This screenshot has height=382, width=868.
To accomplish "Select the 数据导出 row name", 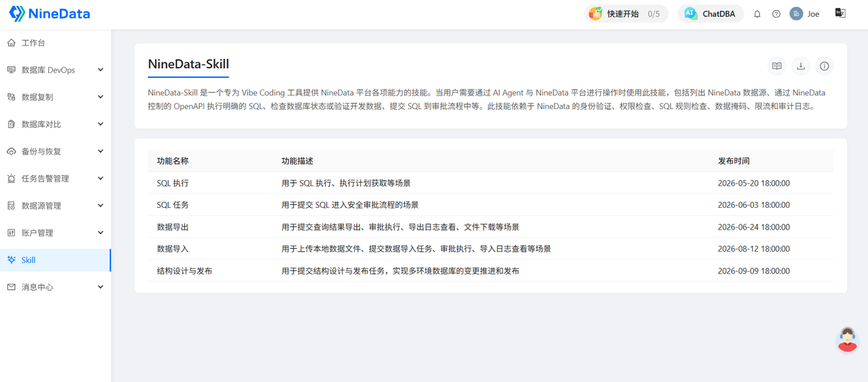I will [173, 227].
